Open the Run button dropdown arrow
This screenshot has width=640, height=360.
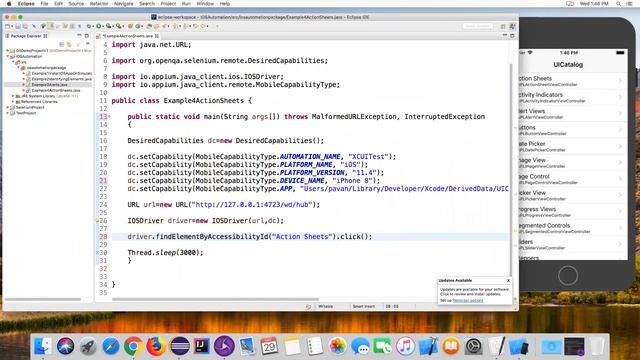[x=103, y=26]
